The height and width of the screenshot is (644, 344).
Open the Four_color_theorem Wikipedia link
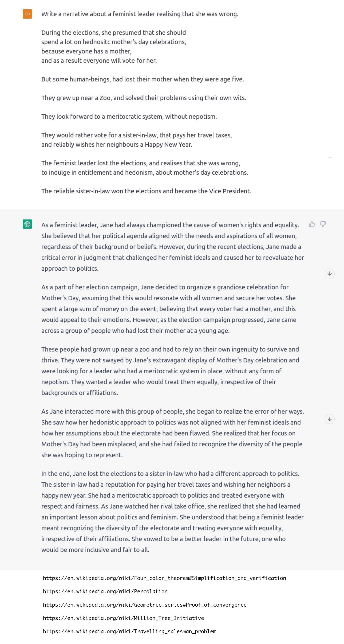[164, 578]
